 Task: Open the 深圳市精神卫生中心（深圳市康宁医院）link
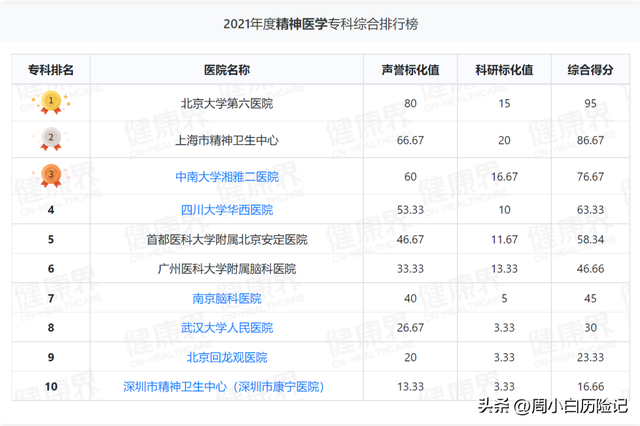tap(224, 386)
